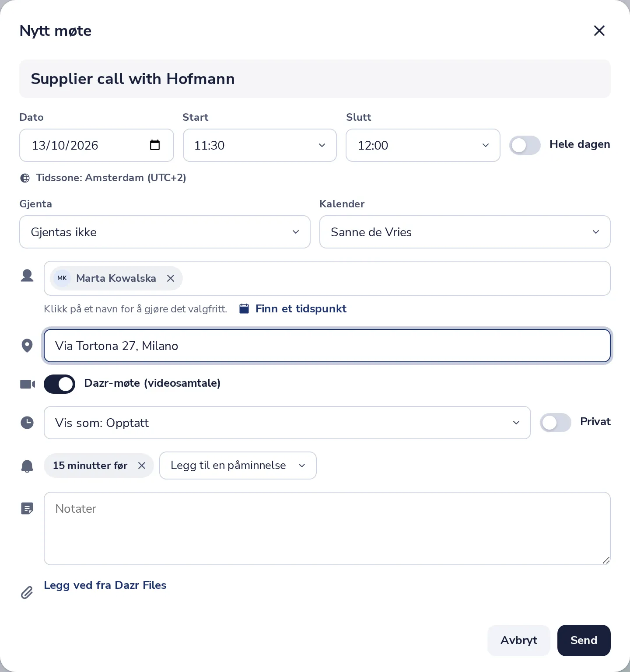Click the Dazr-møte (videosamtale) label

pos(152,383)
